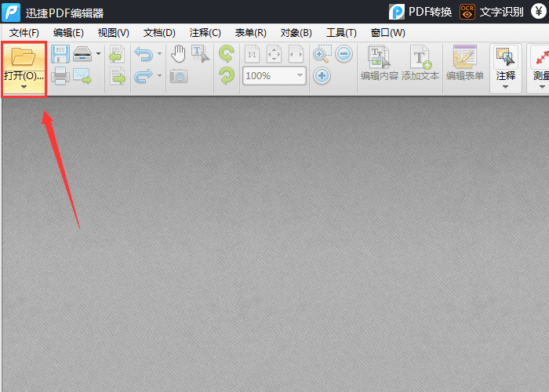This screenshot has height=392, width=549.
Task: Open the 视图(V) menu
Action: click(x=114, y=33)
